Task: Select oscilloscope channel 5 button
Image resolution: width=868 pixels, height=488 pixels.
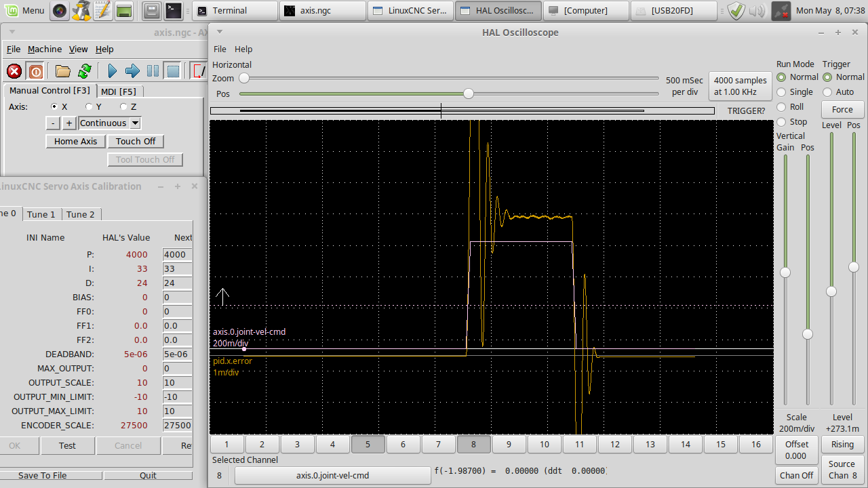Action: point(368,445)
